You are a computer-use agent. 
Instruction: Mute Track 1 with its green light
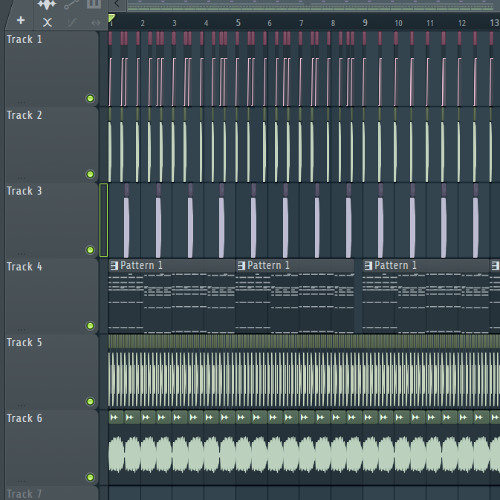tap(90, 98)
